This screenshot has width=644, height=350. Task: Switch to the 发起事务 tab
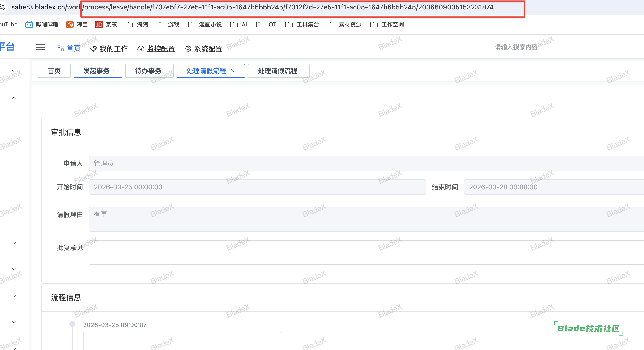[x=97, y=71]
